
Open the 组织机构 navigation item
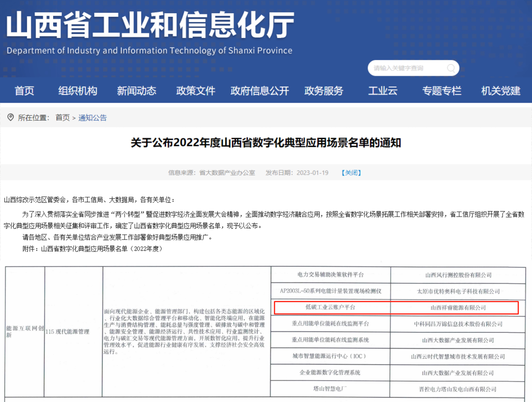(x=78, y=91)
